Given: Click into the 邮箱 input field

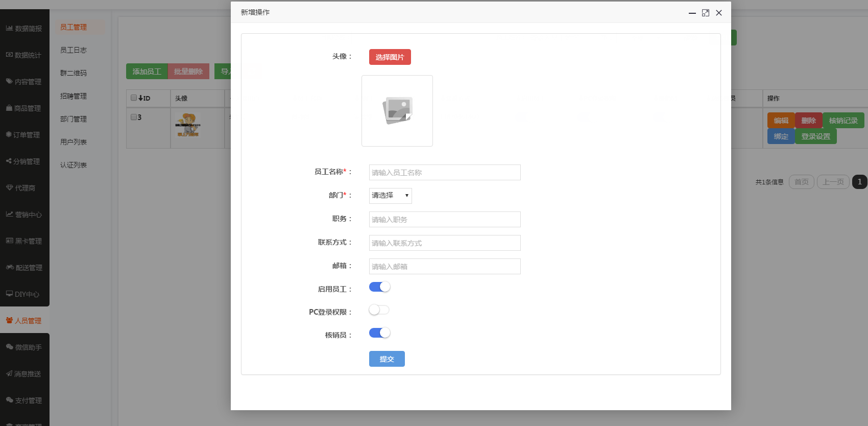Looking at the screenshot, I should coord(444,267).
